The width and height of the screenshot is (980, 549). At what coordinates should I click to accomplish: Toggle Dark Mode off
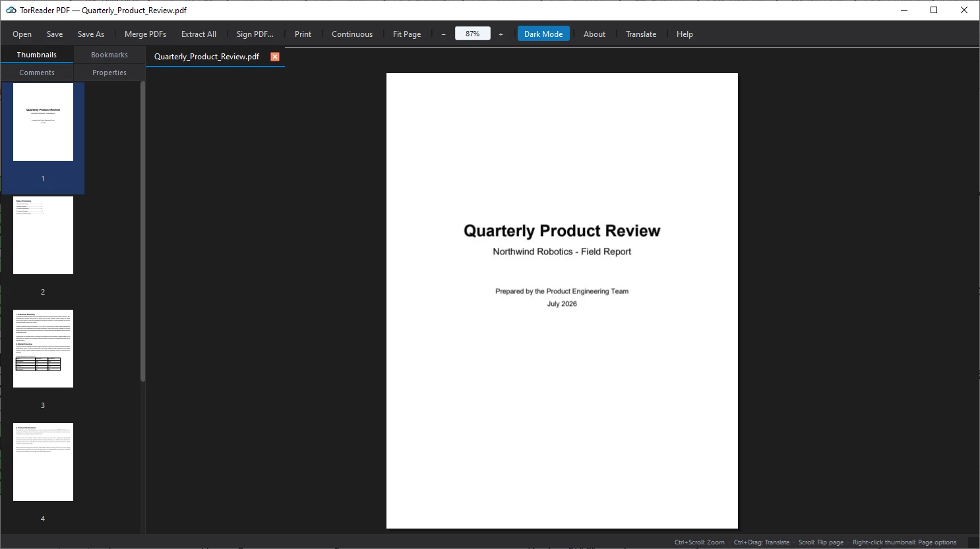543,34
